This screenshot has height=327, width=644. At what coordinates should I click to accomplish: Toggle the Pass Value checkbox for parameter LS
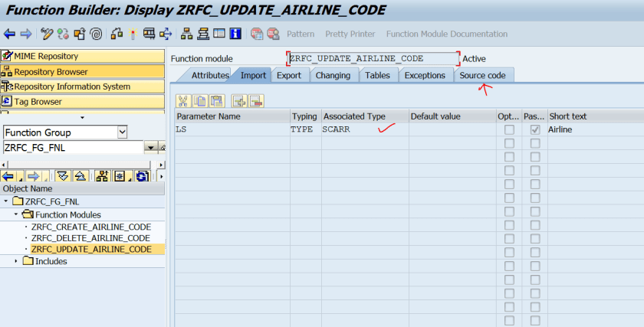coord(535,129)
